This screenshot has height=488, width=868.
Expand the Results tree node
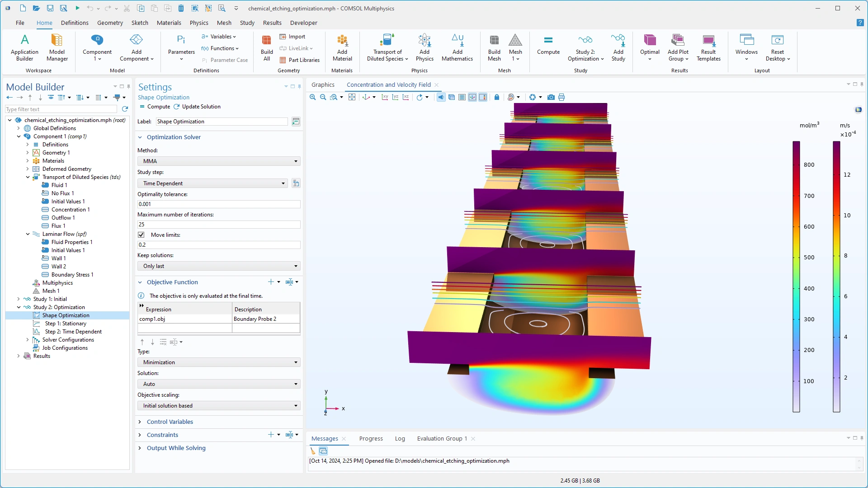[x=19, y=356]
